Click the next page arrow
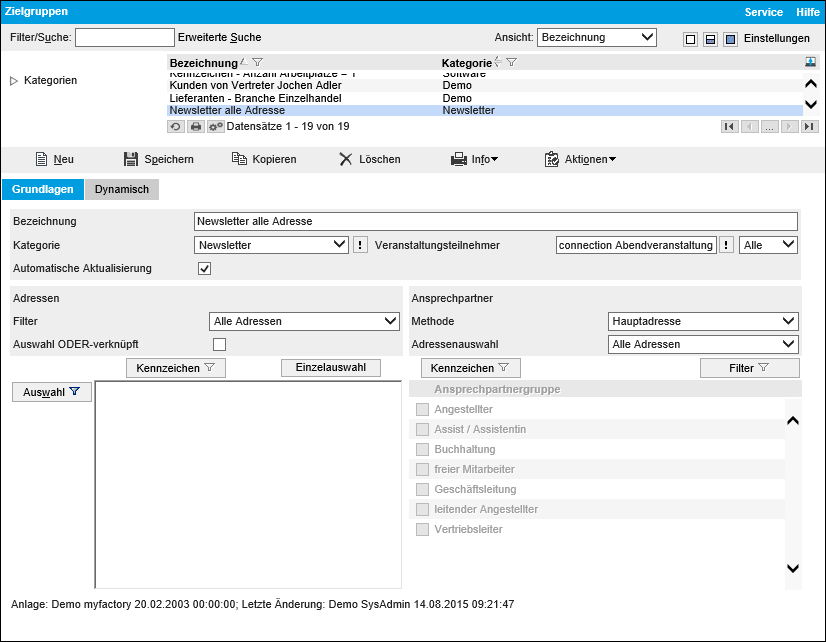The width and height of the screenshot is (826, 642). click(790, 126)
